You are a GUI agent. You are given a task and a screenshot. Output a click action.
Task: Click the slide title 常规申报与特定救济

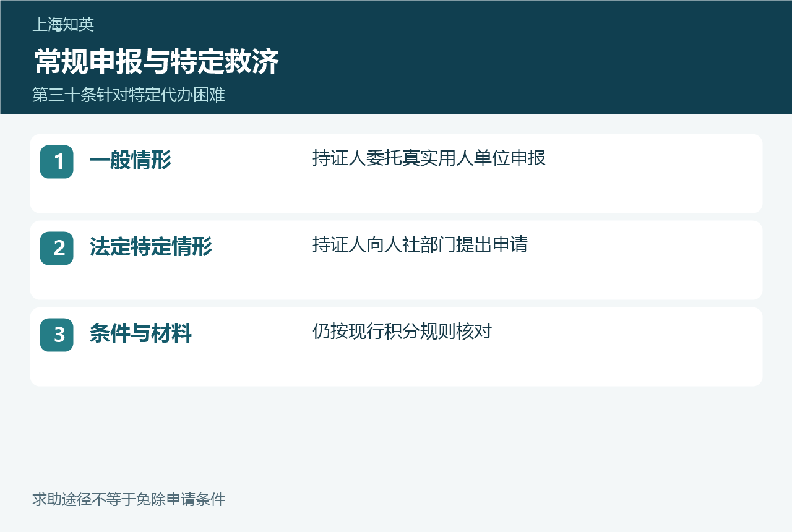click(x=157, y=62)
